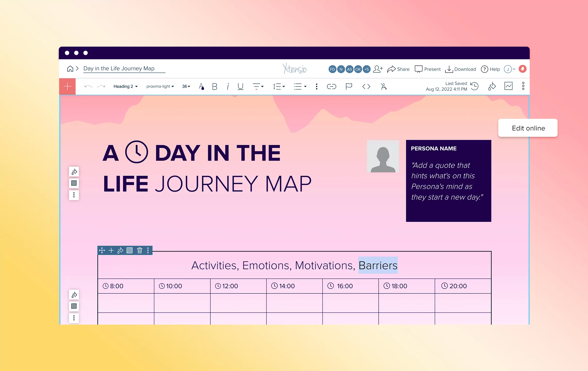Click the Share button
Image resolution: width=588 pixels, height=371 pixels.
point(398,69)
